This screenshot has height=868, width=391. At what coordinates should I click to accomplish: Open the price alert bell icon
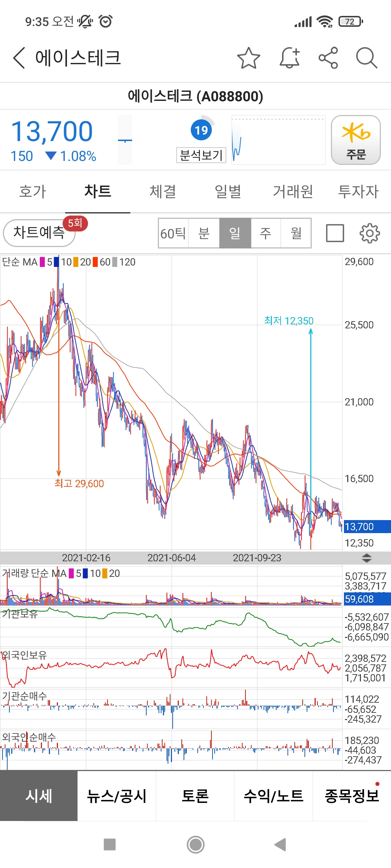click(290, 58)
